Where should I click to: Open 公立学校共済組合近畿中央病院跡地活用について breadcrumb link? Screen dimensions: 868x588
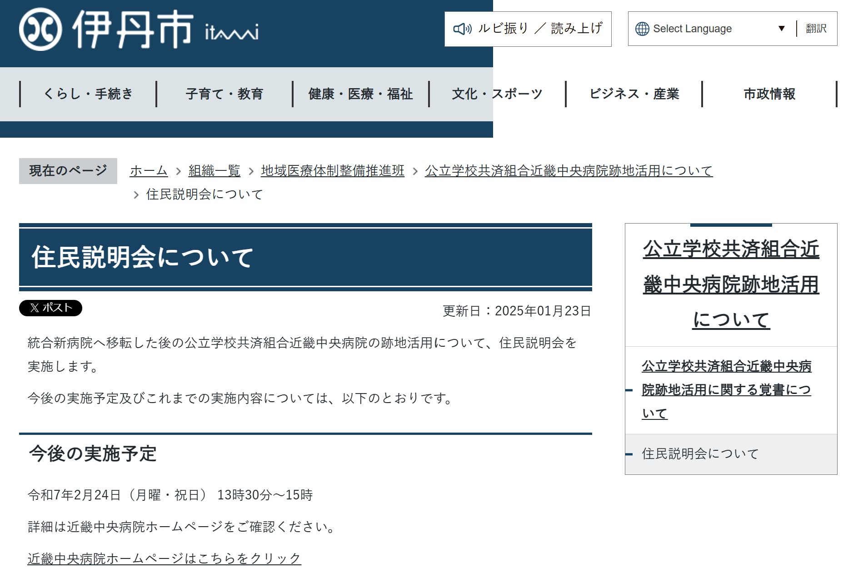[569, 171]
